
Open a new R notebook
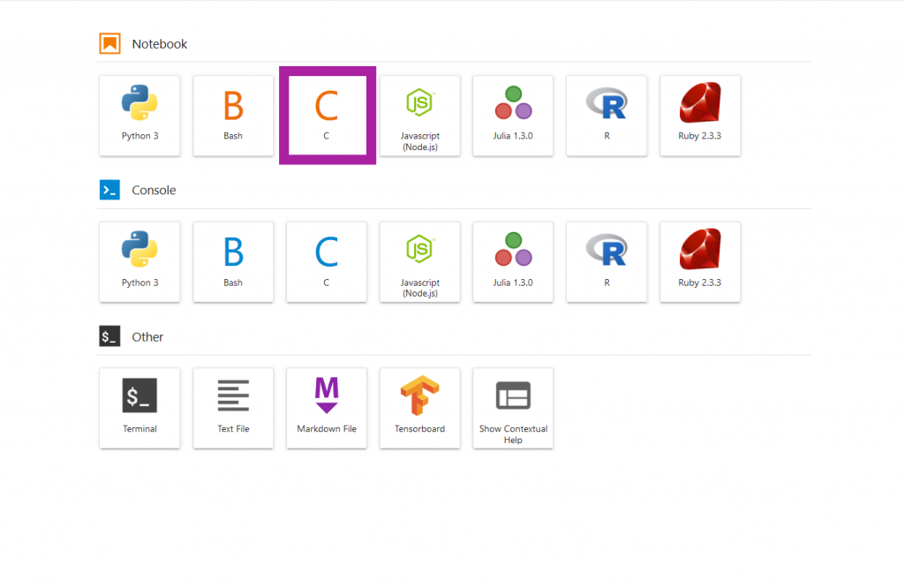pos(606,116)
